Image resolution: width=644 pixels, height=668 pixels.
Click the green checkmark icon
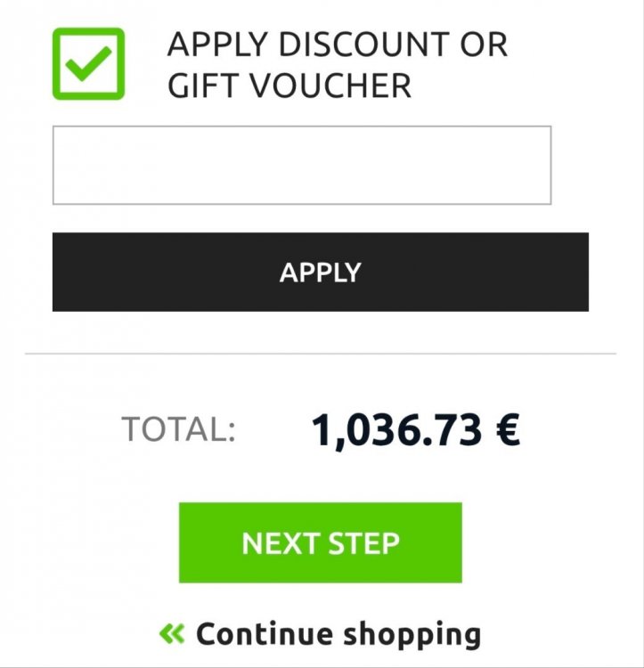coord(88,64)
